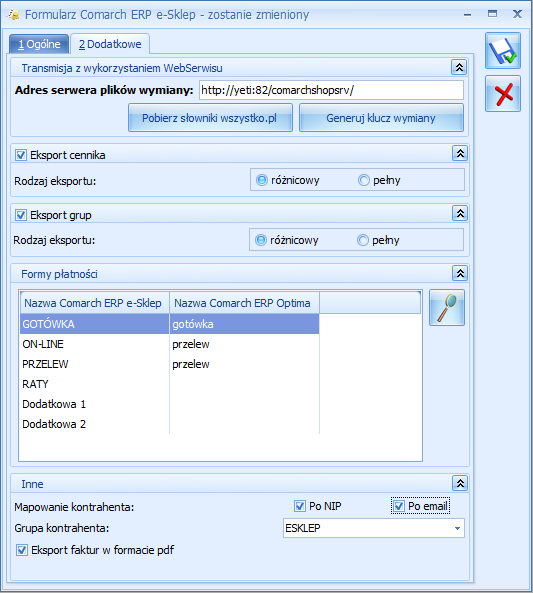The width and height of the screenshot is (533, 593).
Task: Click the przelew cell in ON-LINE row
Action: tap(244, 344)
